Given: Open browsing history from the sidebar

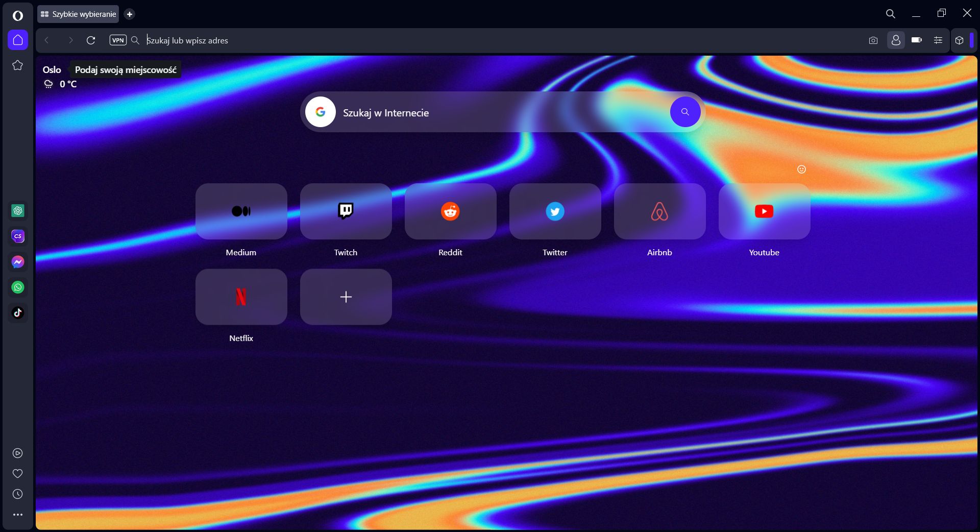Looking at the screenshot, I should pos(18,494).
